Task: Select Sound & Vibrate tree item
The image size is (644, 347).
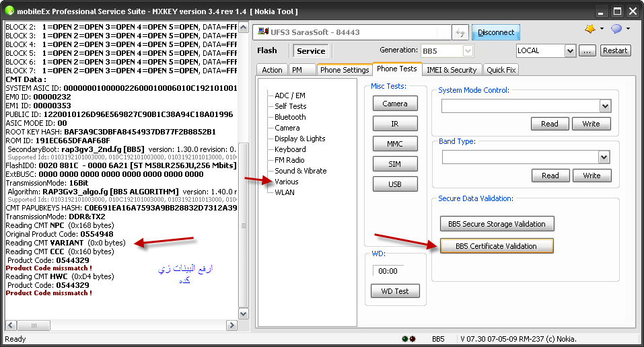Action: [x=301, y=171]
